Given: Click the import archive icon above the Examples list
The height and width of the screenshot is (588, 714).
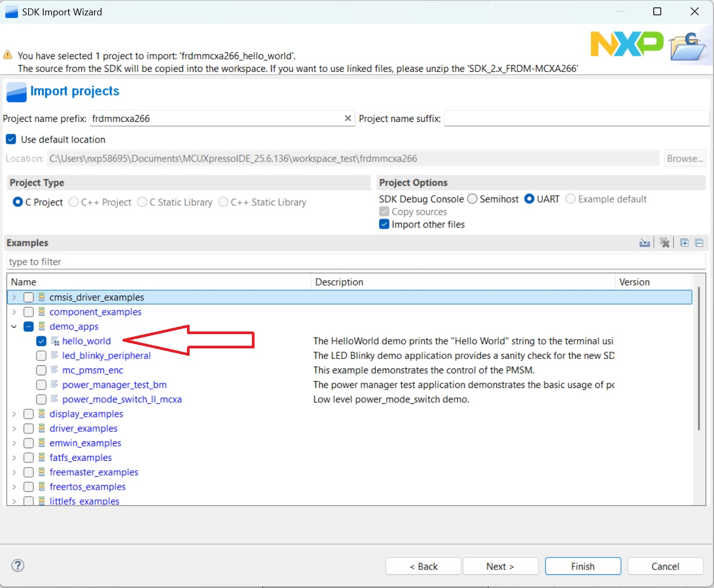Looking at the screenshot, I should pyautogui.click(x=645, y=242).
